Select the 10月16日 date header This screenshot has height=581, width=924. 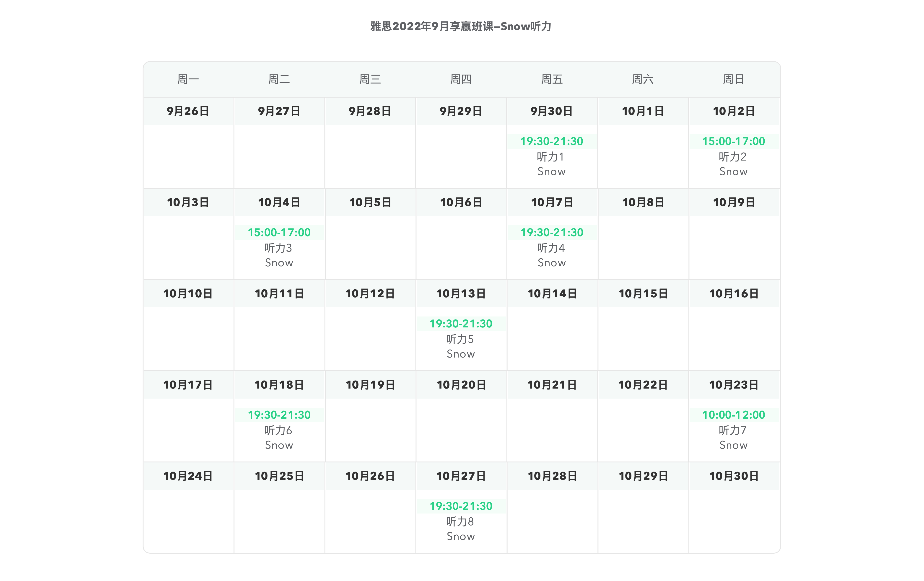(x=734, y=293)
